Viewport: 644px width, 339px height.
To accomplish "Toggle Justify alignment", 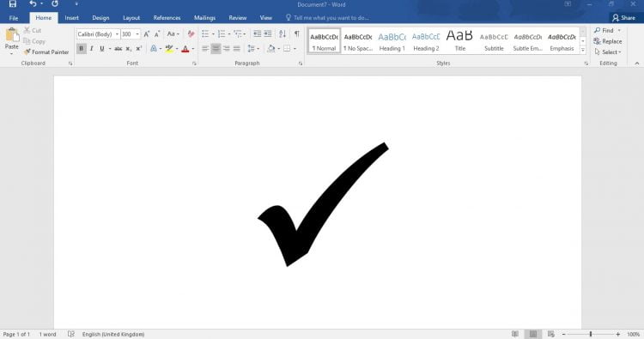I will [237, 48].
